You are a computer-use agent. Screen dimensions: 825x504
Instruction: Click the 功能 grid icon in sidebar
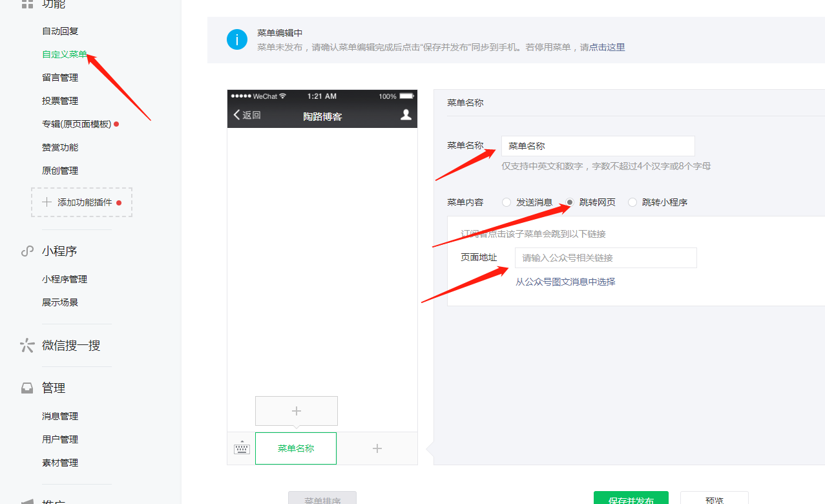click(27, 4)
